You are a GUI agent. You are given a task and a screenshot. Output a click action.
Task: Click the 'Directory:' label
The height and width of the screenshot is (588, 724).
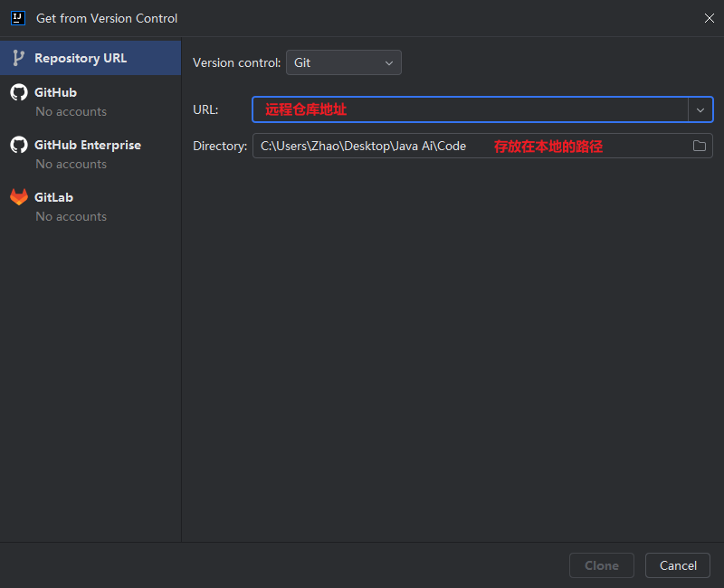220,146
